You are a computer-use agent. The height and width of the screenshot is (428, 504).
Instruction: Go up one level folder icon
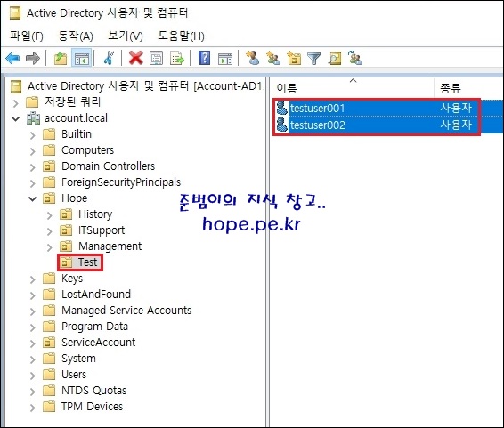[x=61, y=59]
